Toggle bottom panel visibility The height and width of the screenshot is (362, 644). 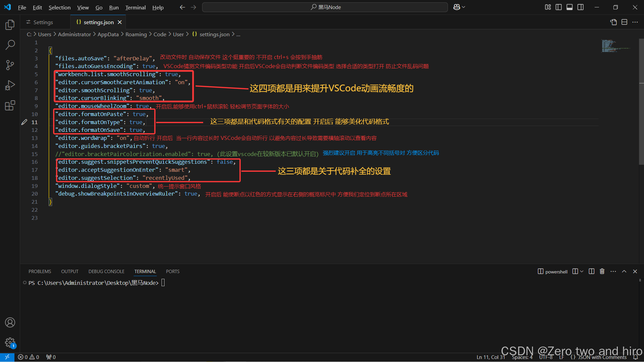click(569, 7)
